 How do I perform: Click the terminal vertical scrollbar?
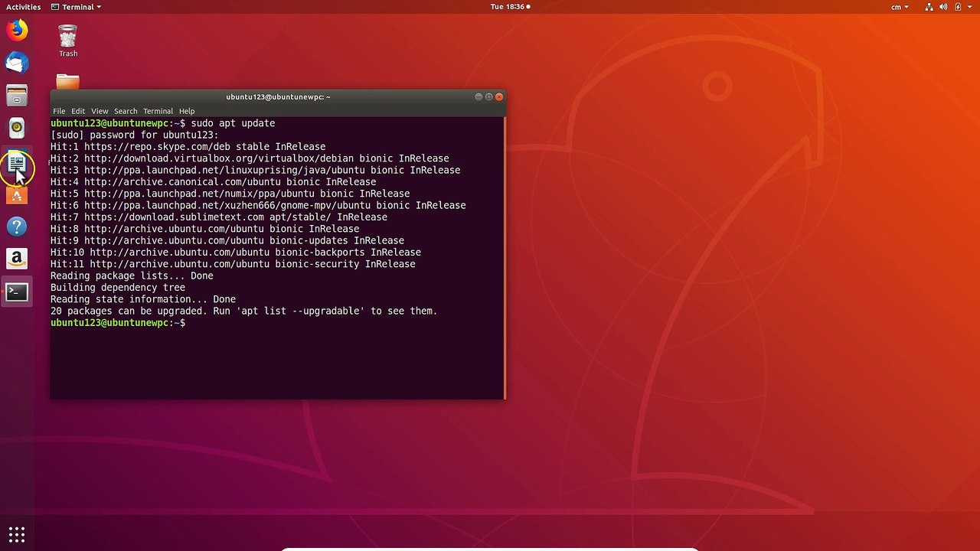pyautogui.click(x=505, y=258)
